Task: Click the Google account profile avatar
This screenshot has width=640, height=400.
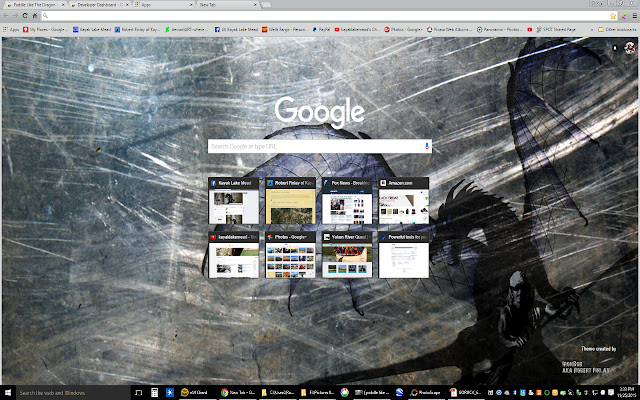Action: pyautogui.click(x=629, y=48)
